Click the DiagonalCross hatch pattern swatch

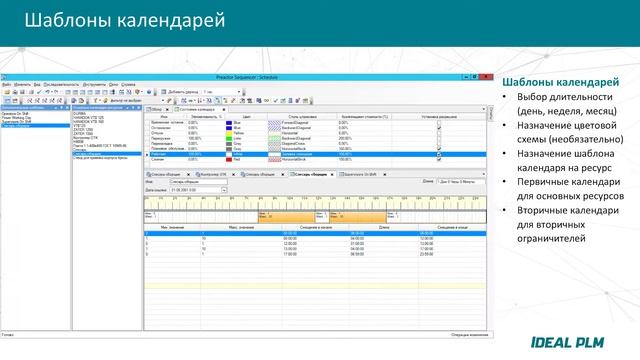click(x=274, y=144)
